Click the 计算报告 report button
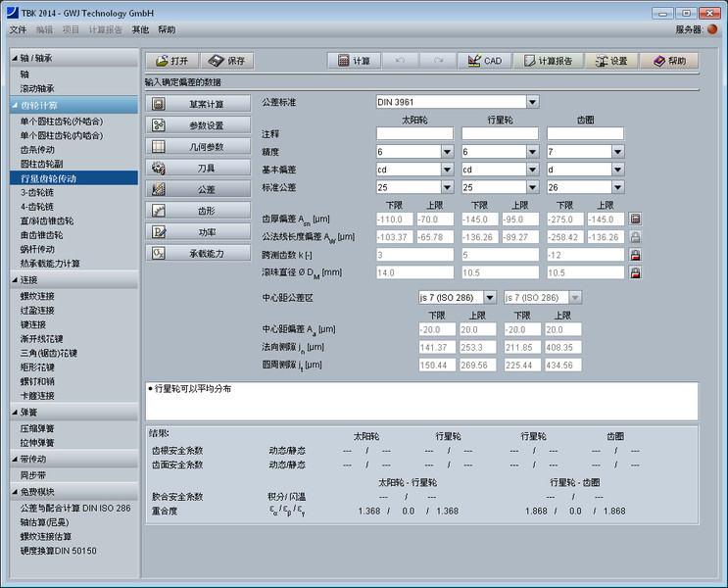Image resolution: width=728 pixels, height=588 pixels. (547, 61)
